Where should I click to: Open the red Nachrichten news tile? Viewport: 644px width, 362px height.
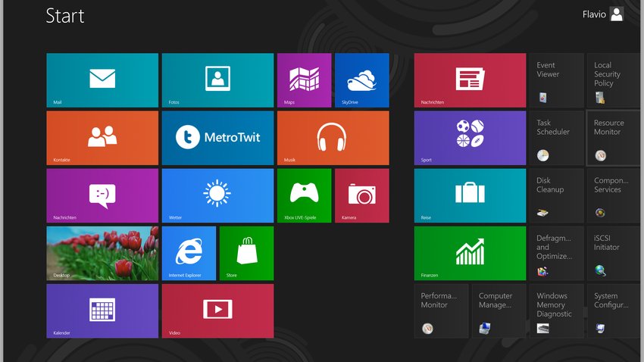click(x=470, y=80)
